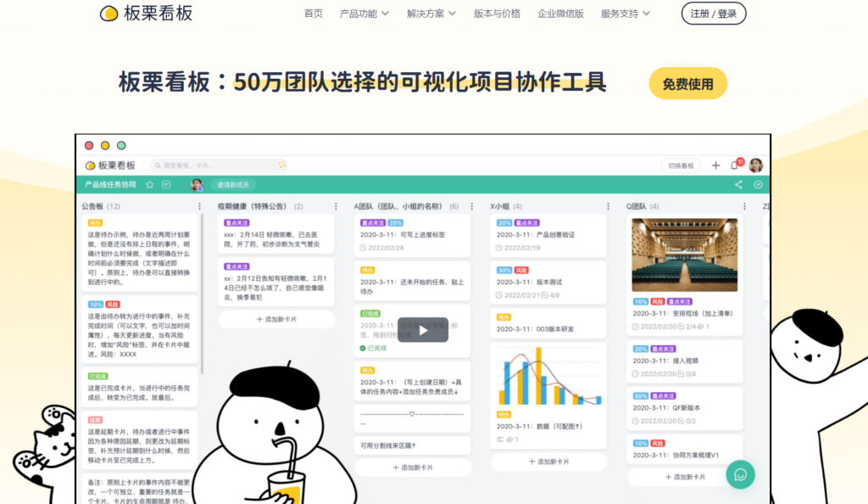Click your profile avatar in the top right
868x504 pixels.
click(755, 166)
